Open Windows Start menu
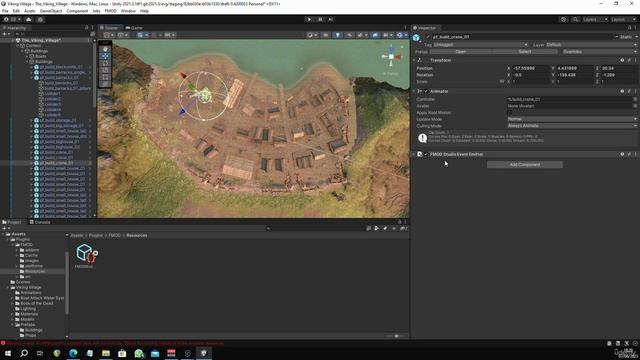 [8, 353]
